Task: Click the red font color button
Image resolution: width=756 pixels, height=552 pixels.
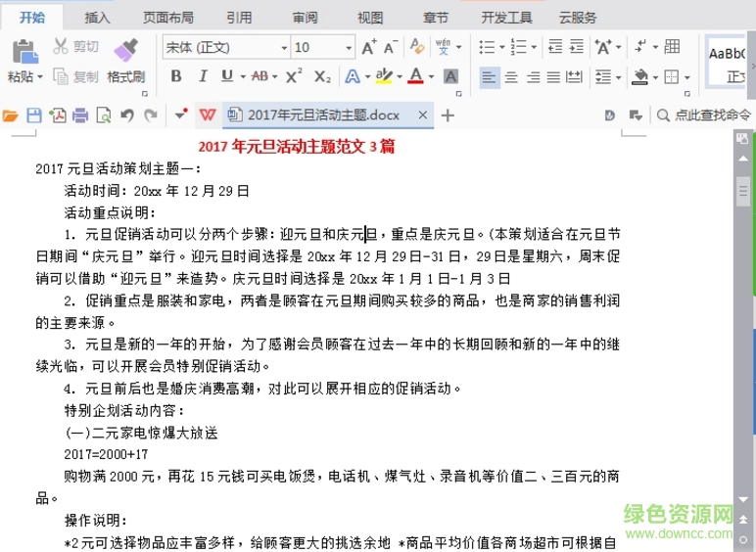Action: coord(415,76)
